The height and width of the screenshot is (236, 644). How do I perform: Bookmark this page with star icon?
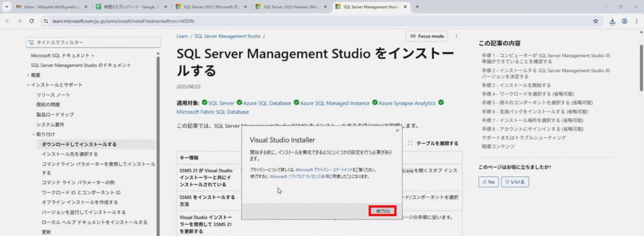tap(596, 21)
